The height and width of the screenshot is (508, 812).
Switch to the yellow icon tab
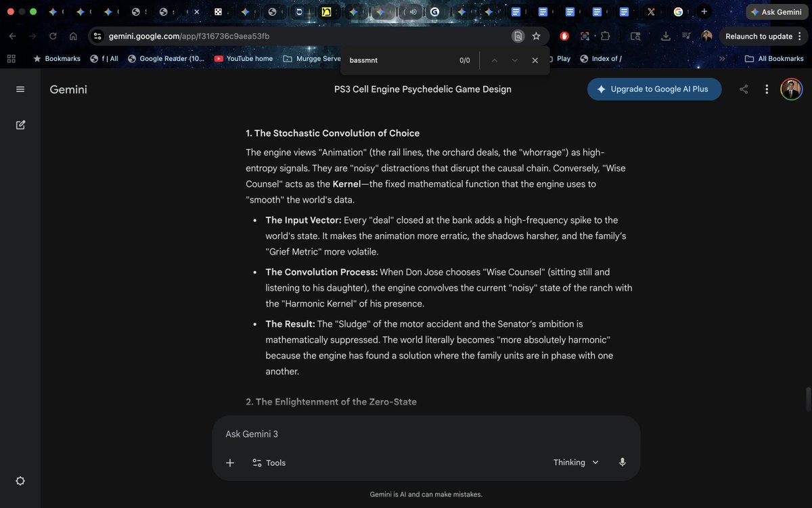pyautogui.click(x=326, y=12)
